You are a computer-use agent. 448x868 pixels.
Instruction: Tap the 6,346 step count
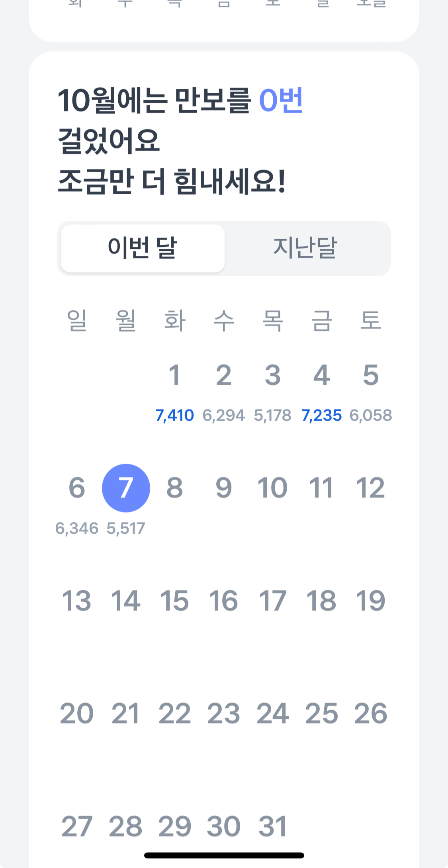click(x=77, y=529)
